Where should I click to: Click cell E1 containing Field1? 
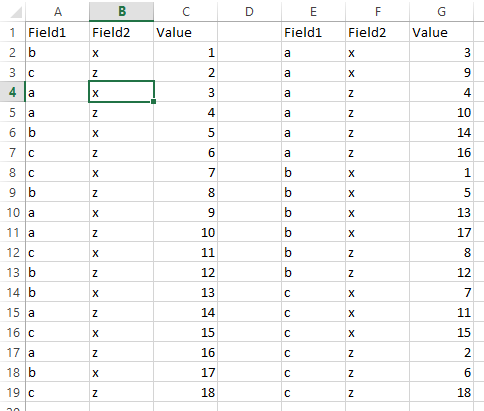pos(313,32)
